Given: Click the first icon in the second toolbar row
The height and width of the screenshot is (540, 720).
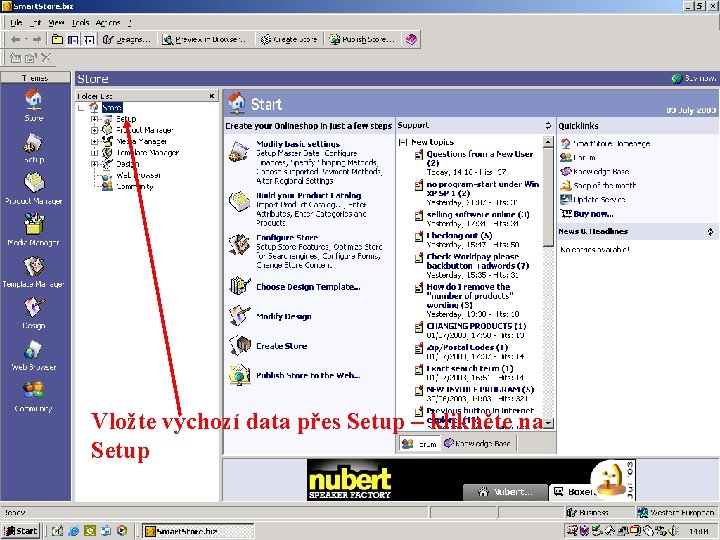Looking at the screenshot, I should pyautogui.click(x=16, y=58).
